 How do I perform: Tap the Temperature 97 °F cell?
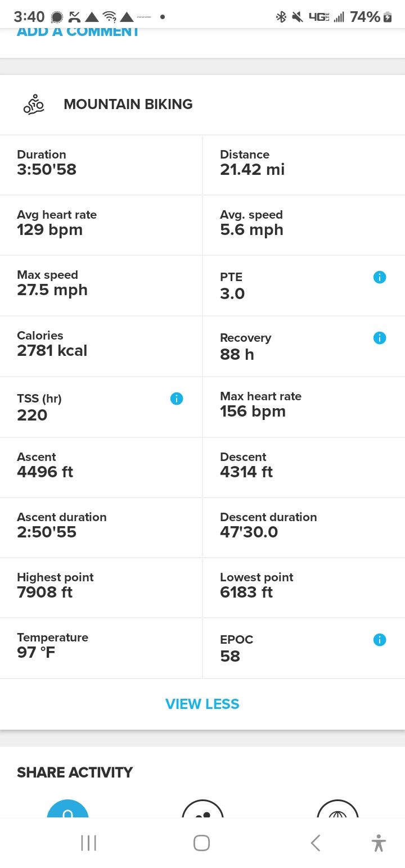(x=101, y=648)
